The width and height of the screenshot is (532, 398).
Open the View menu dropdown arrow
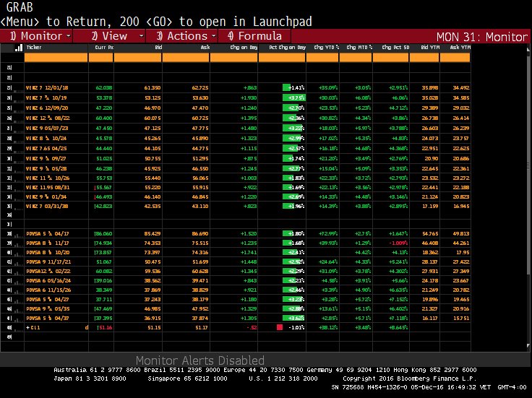click(142, 36)
